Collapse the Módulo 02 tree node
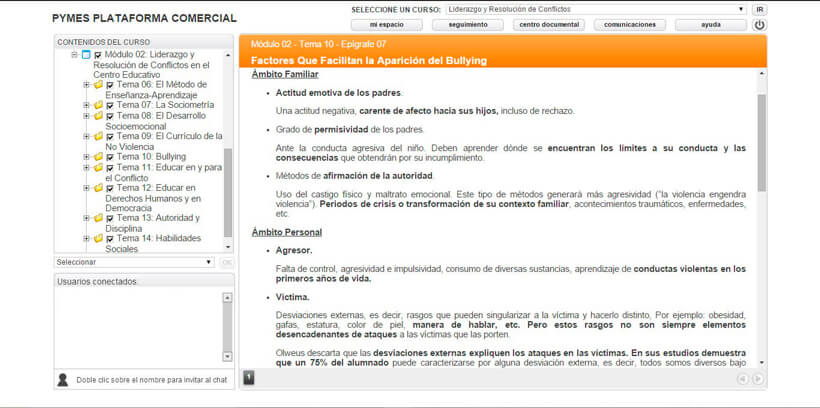 pos(74,54)
